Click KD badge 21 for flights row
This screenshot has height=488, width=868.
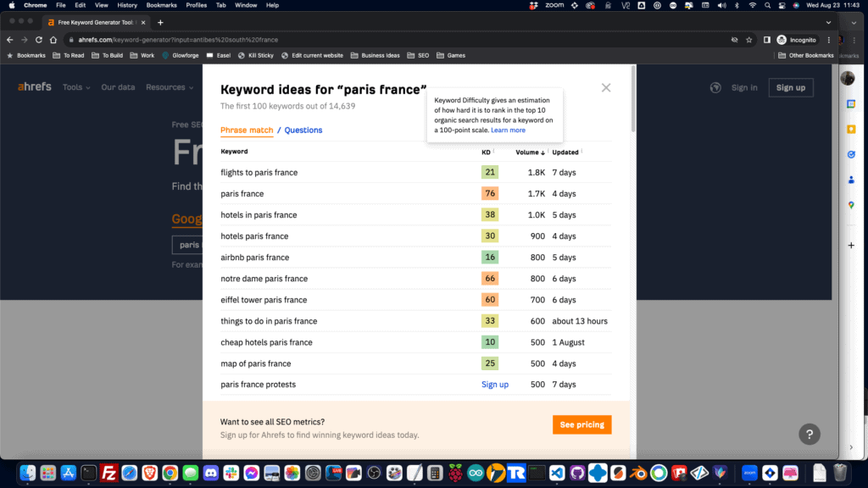pyautogui.click(x=490, y=172)
